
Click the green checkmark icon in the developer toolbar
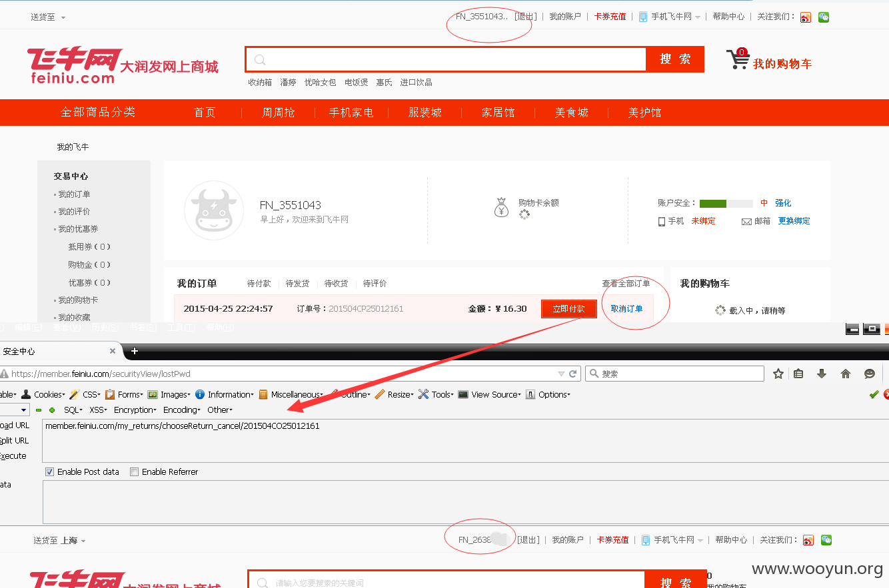[874, 394]
